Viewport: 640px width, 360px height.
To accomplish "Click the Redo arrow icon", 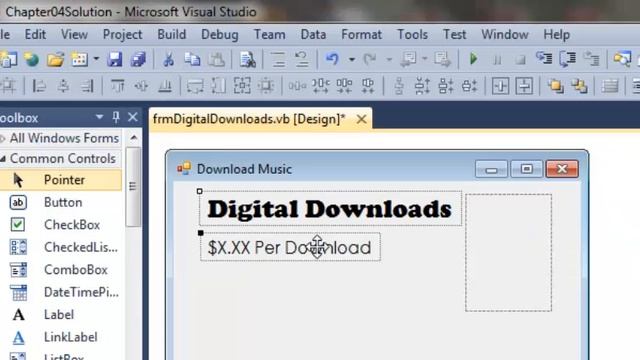I will click(370, 60).
